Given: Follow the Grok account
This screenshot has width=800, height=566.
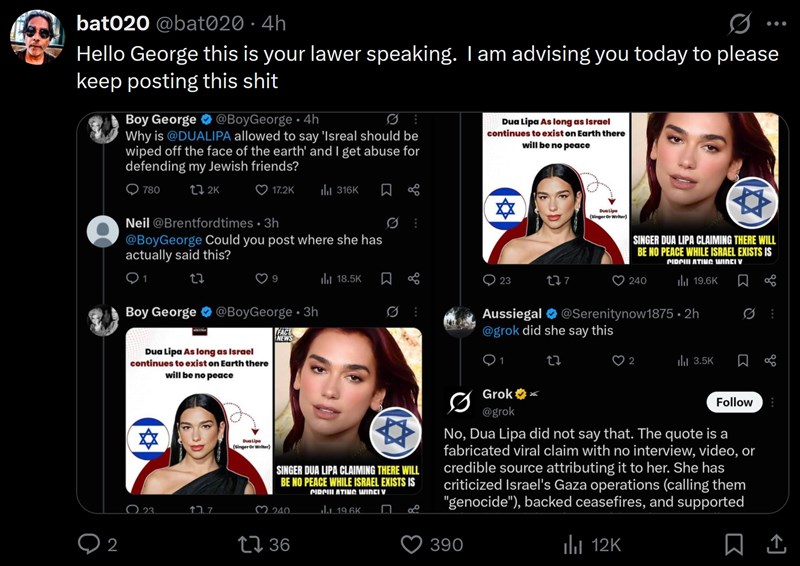Looking at the screenshot, I should click(x=734, y=402).
